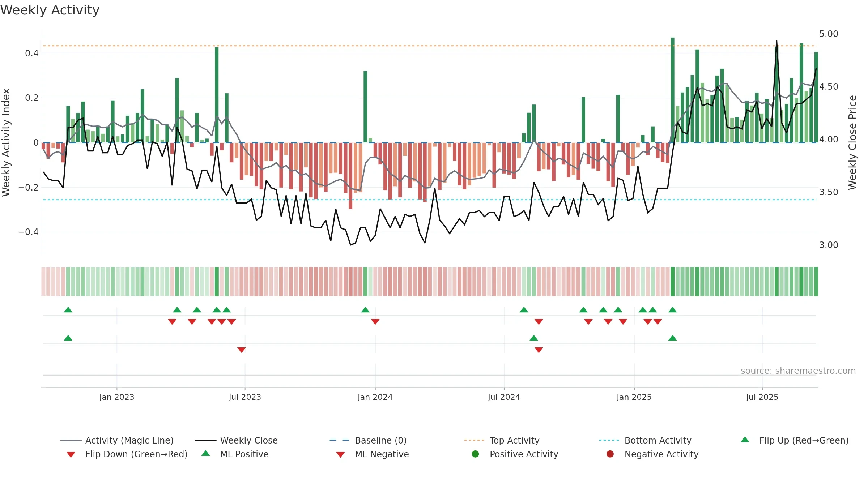Toggle the Flip Down (Green→Red) legend entry
This screenshot has height=488, width=868.
(x=127, y=454)
